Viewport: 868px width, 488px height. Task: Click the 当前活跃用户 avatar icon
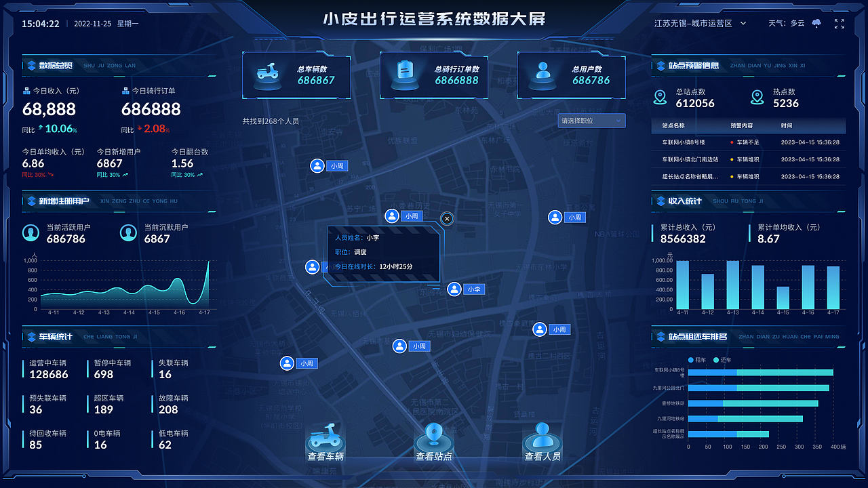tap(31, 233)
